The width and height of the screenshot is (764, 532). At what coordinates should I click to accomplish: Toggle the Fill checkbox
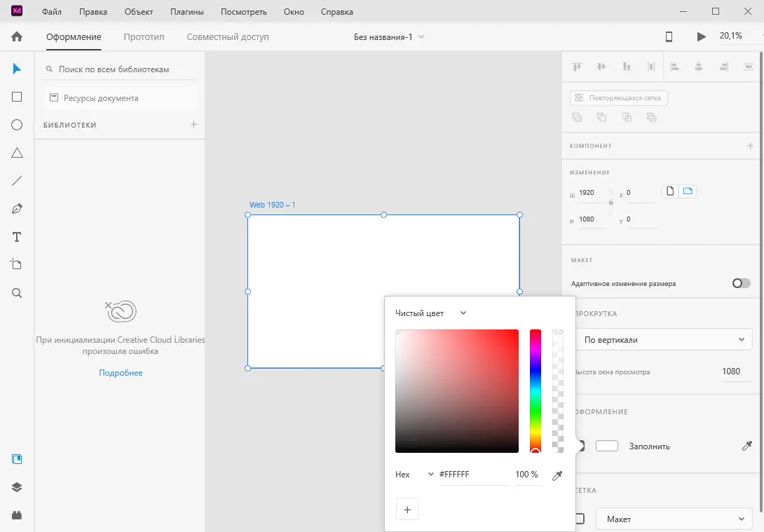(580, 445)
